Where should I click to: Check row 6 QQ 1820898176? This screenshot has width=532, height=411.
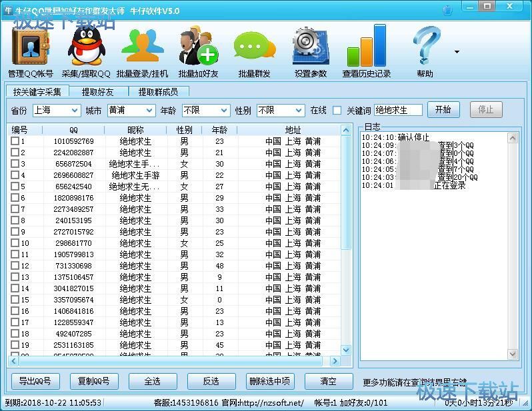(15, 198)
